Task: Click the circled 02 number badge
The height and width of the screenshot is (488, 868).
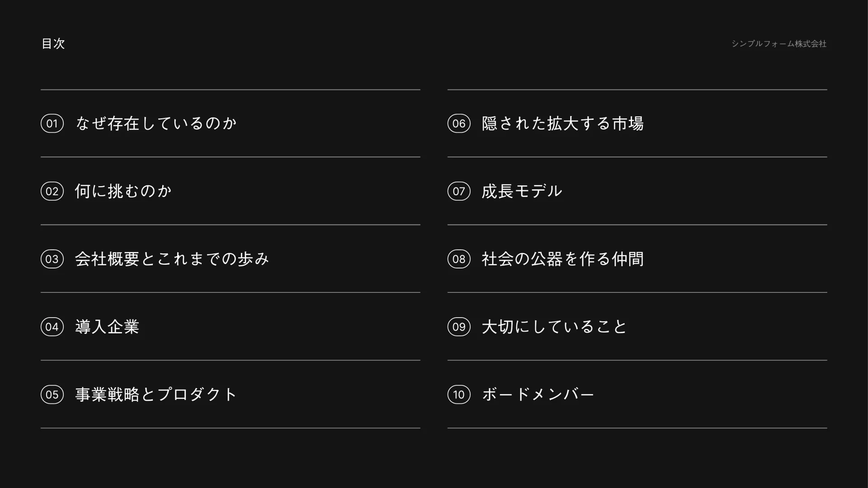Action: pos(52,191)
